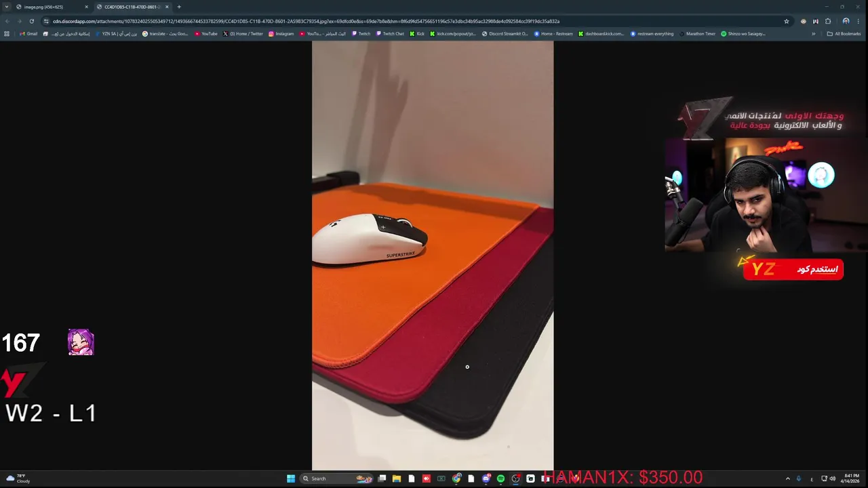The height and width of the screenshot is (488, 868).
Task: Open Task View on the taskbar
Action: (x=382, y=479)
